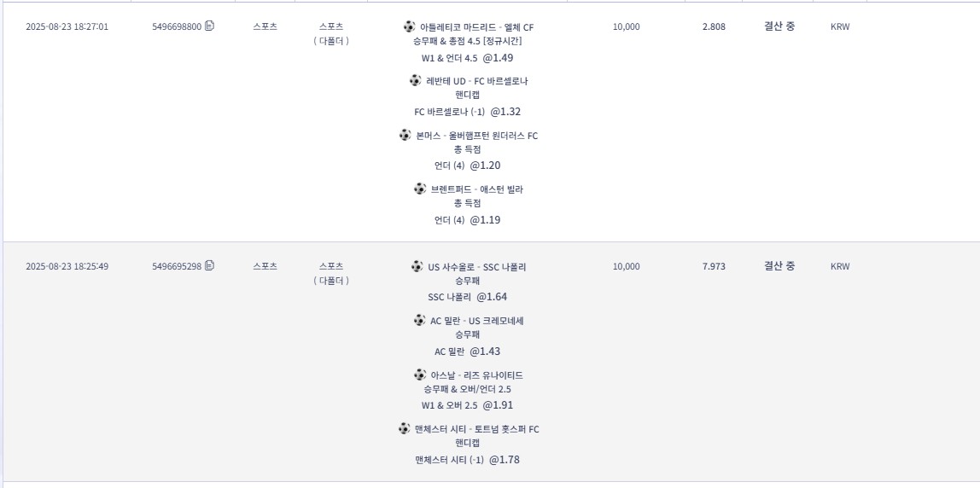Screen dimensions: 980x488
Task: Click soccer ball icon next to 아스날 match
Action: coord(419,375)
